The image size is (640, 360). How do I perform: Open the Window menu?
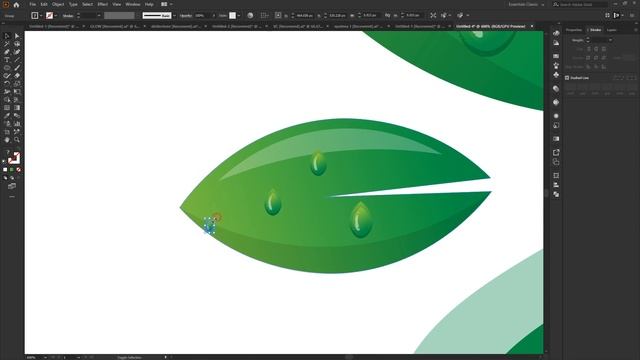133,4
